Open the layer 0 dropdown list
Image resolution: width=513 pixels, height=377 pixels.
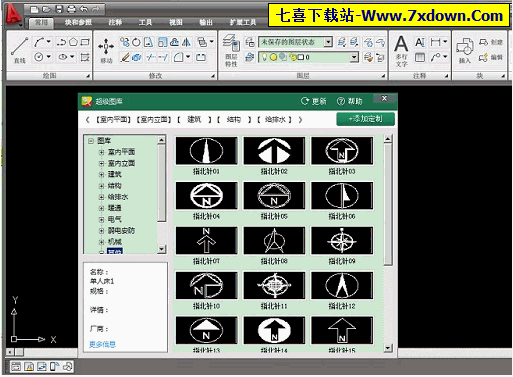point(354,57)
